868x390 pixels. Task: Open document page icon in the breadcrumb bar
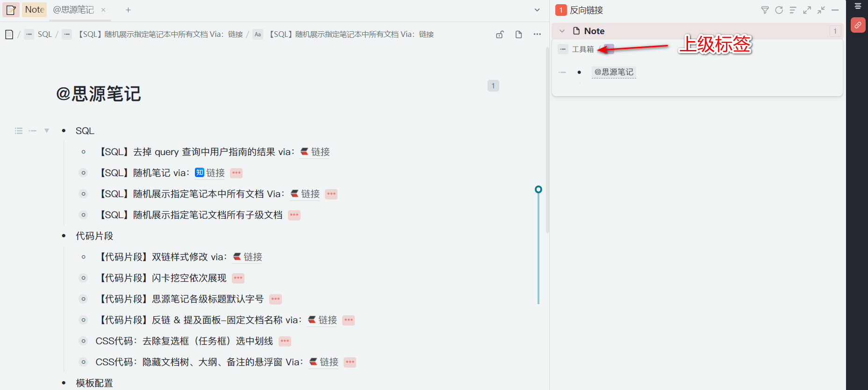[518, 35]
